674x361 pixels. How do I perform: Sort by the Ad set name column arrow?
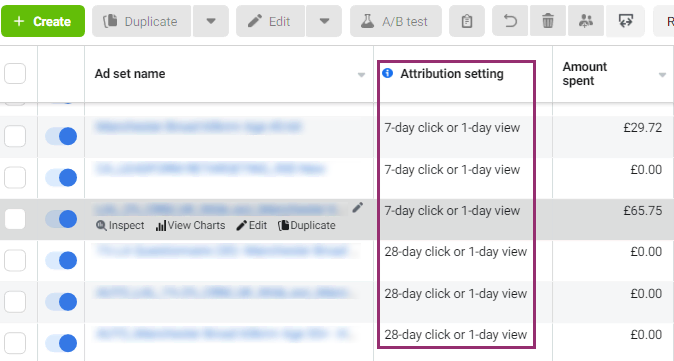[x=362, y=75]
